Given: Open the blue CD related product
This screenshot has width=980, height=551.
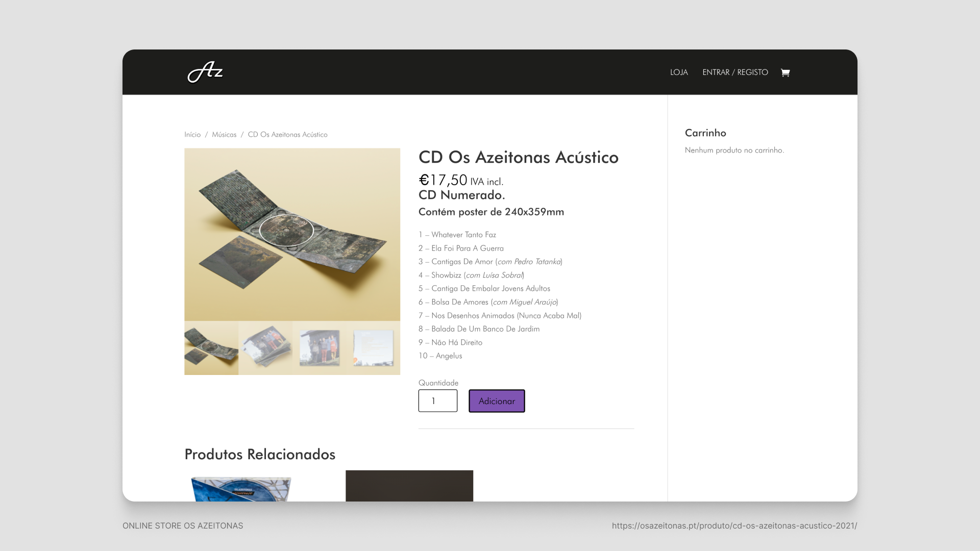Looking at the screenshot, I should (241, 488).
